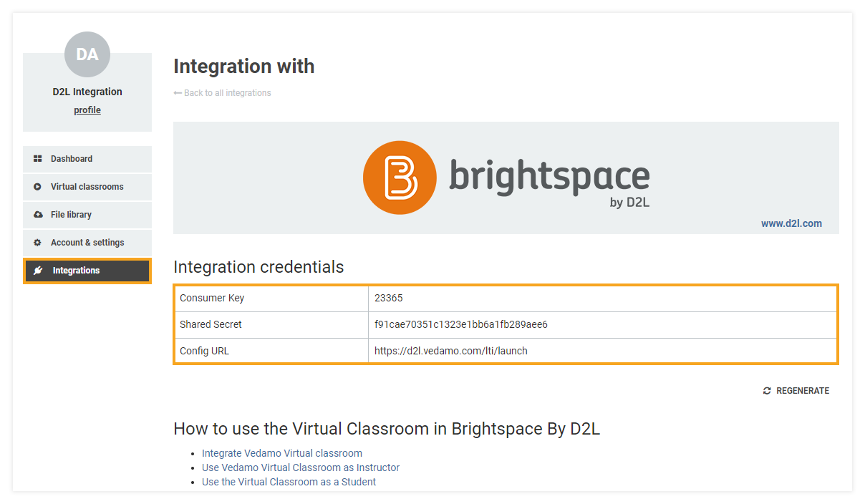865x504 pixels.
Task: Open the profile link under D2L Integration
Action: [x=87, y=110]
